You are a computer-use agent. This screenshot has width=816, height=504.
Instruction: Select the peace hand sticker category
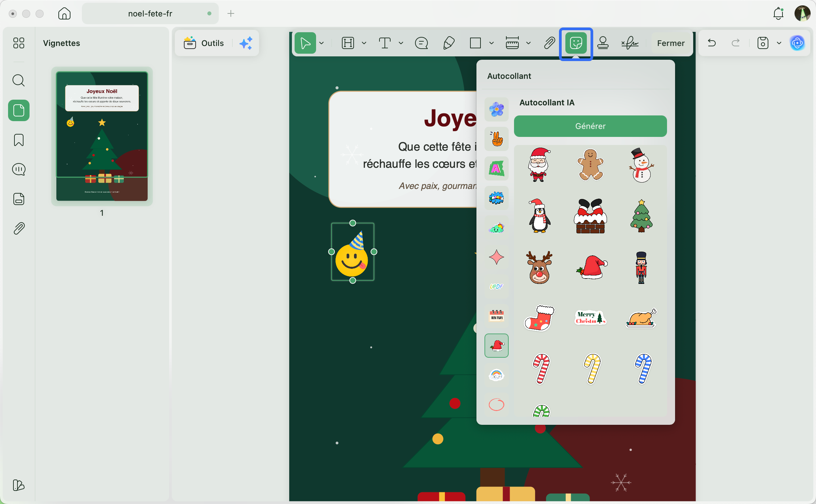pos(496,139)
